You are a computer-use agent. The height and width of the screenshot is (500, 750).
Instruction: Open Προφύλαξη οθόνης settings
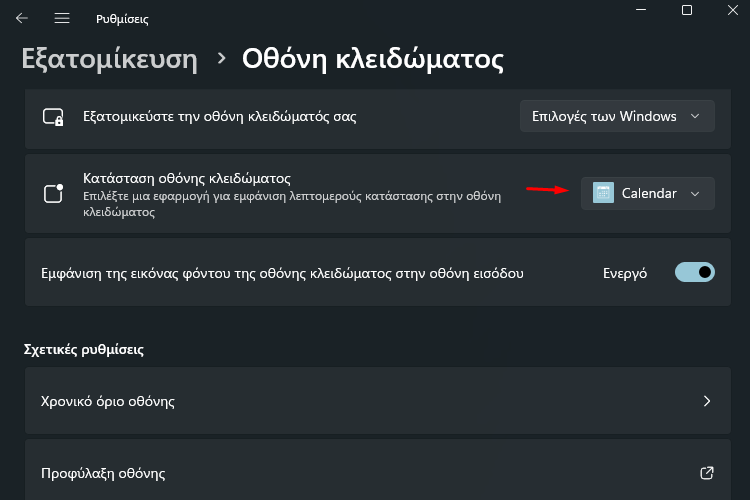(x=377, y=471)
